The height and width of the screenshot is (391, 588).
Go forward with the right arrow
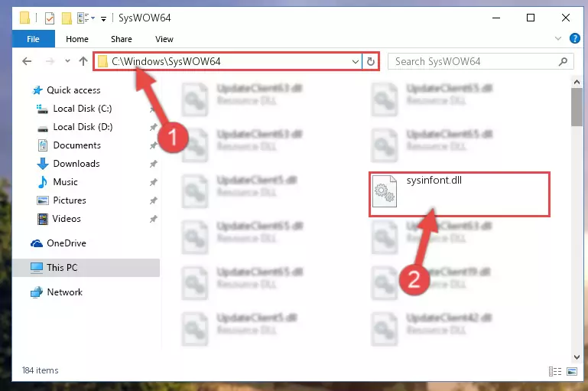[50, 61]
